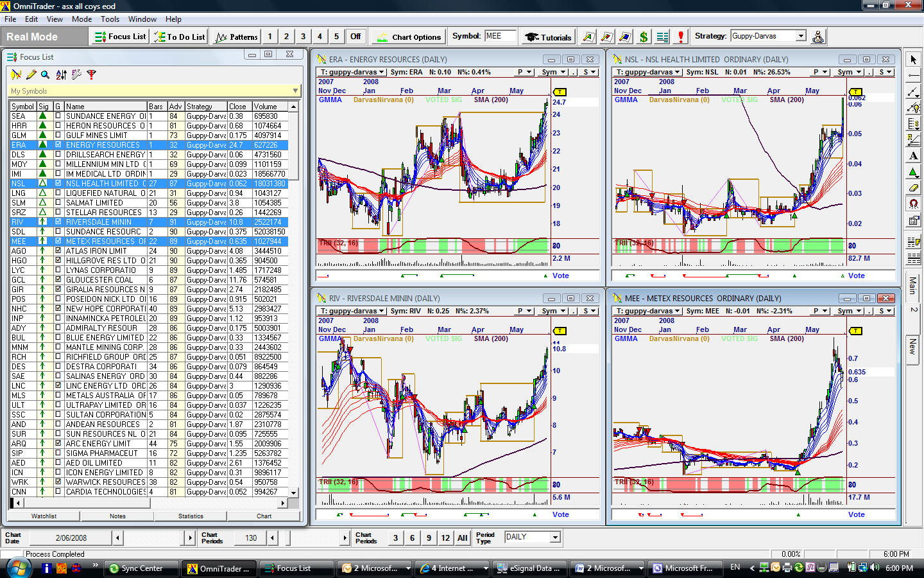Open the Tools menu

[x=110, y=19]
